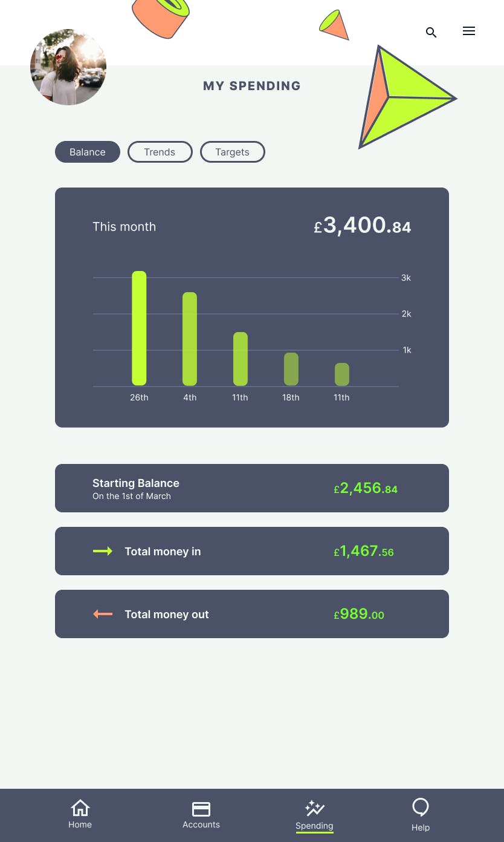The image size is (504, 842).
Task: Click the orange money-out arrow icon
Action: [103, 614]
